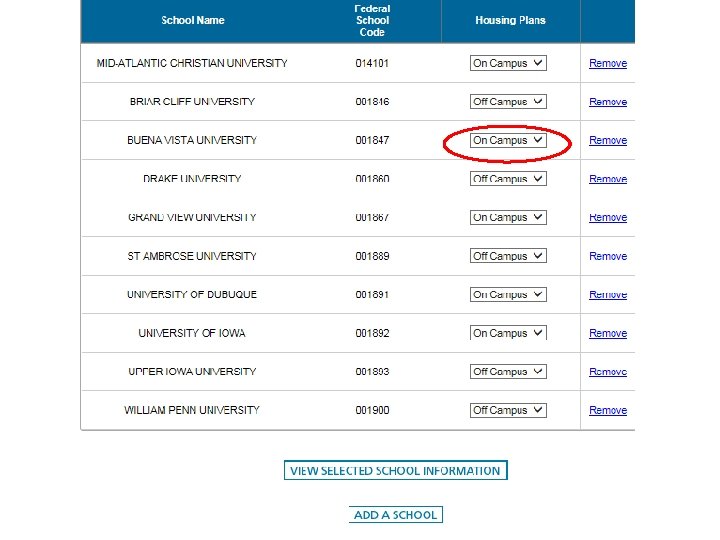Remove Upper Iowa University from list
The image size is (720, 540).
point(608,371)
